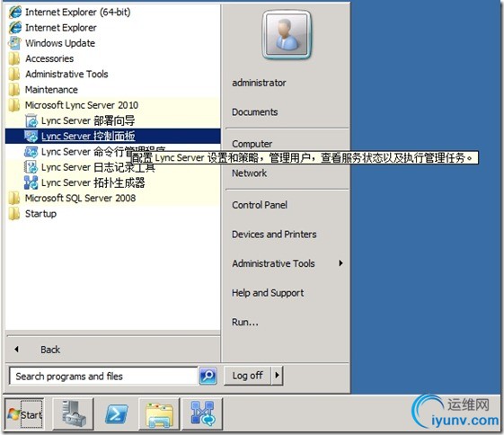Click the Internet Explorer (64-bit) icon

coord(15,13)
